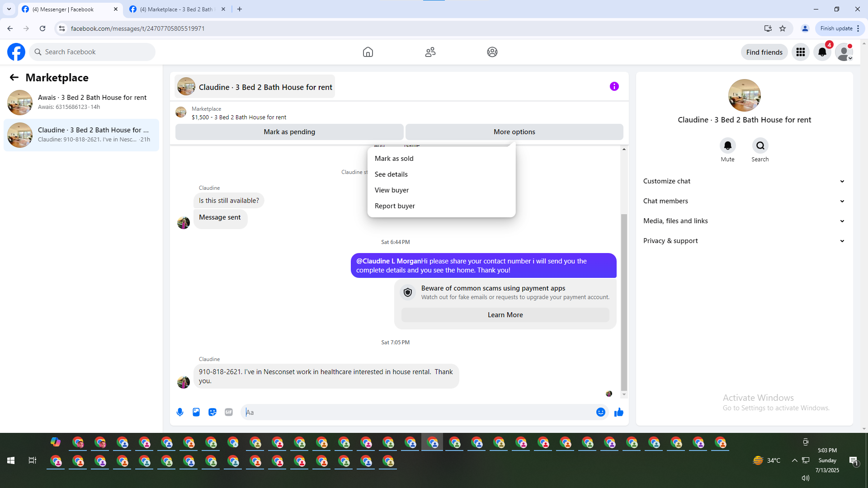
Task: Open the GIF picker icon
Action: tap(229, 412)
